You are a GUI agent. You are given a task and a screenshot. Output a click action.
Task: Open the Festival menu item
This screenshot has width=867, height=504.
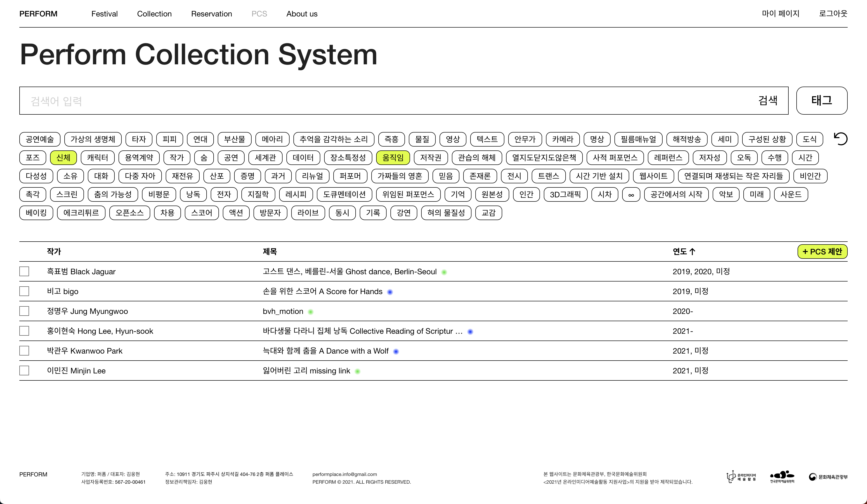[105, 14]
